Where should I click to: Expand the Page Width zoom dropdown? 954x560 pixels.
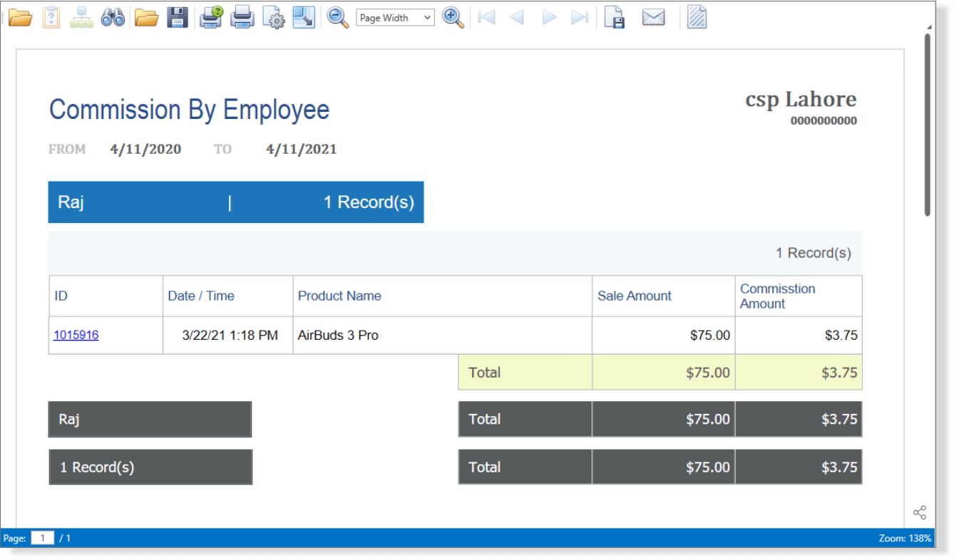(426, 18)
